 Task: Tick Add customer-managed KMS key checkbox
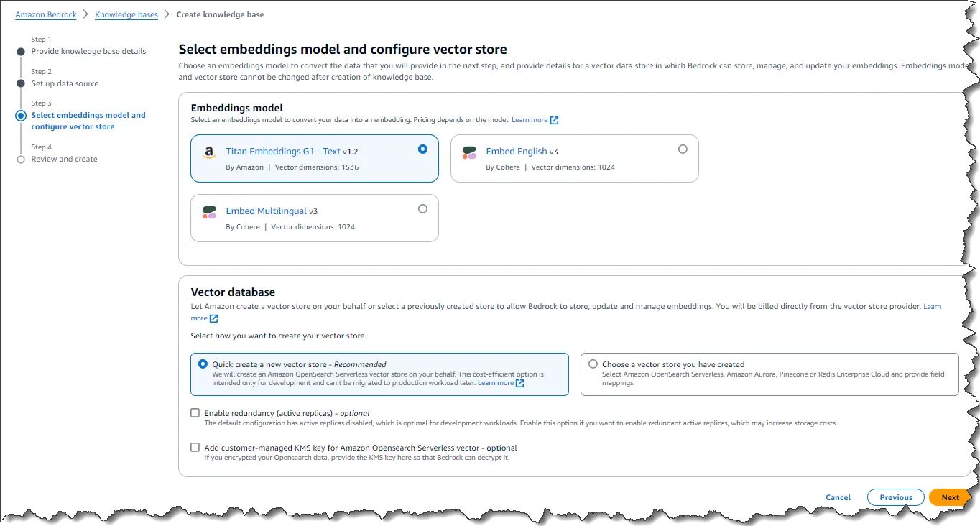[x=195, y=447]
